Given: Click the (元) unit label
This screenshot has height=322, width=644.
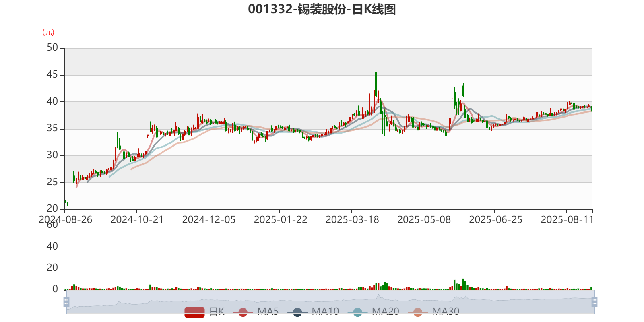Looking at the screenshot, I should click(48, 32).
